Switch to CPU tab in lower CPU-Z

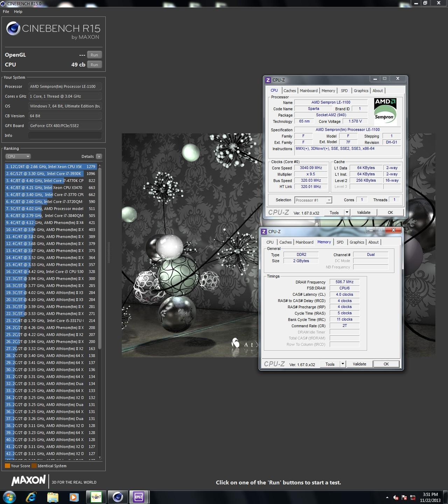tap(270, 242)
